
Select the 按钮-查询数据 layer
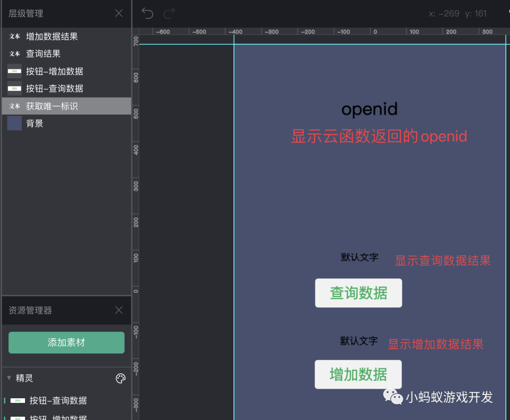point(67,88)
